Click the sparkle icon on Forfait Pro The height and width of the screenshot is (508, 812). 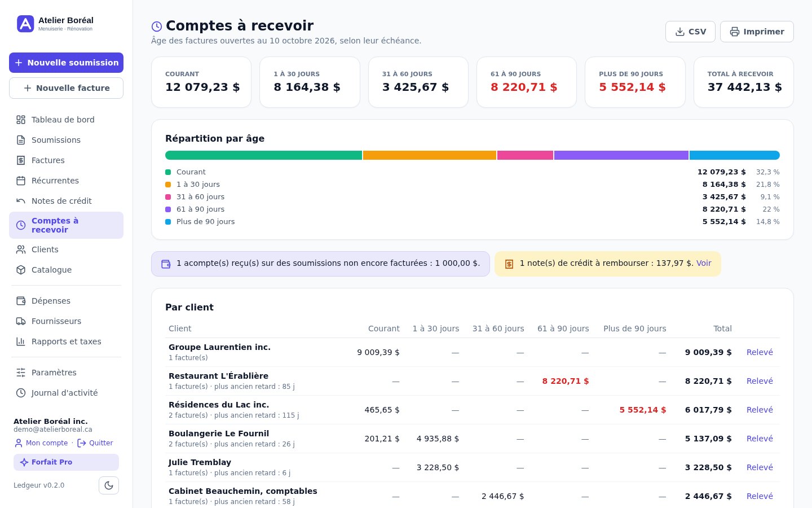(x=24, y=462)
